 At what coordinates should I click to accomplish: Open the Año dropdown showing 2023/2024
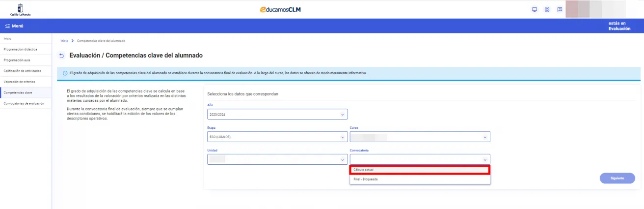click(277, 114)
